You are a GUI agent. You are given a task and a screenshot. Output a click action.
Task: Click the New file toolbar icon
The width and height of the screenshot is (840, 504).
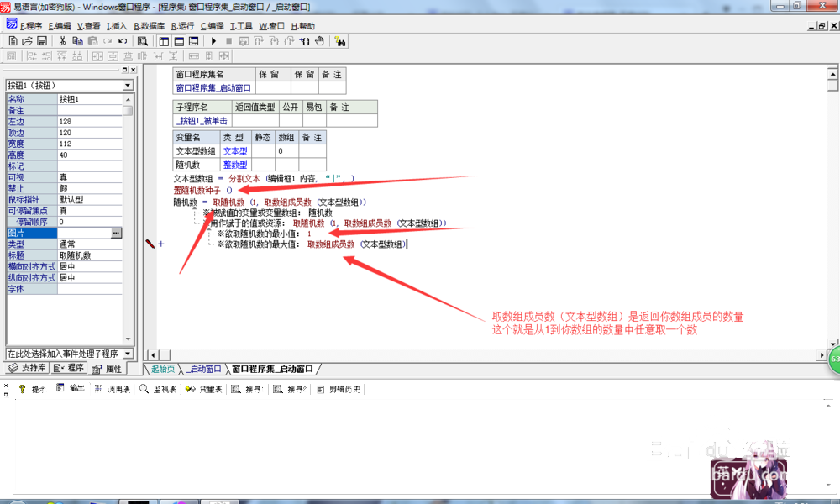[13, 40]
